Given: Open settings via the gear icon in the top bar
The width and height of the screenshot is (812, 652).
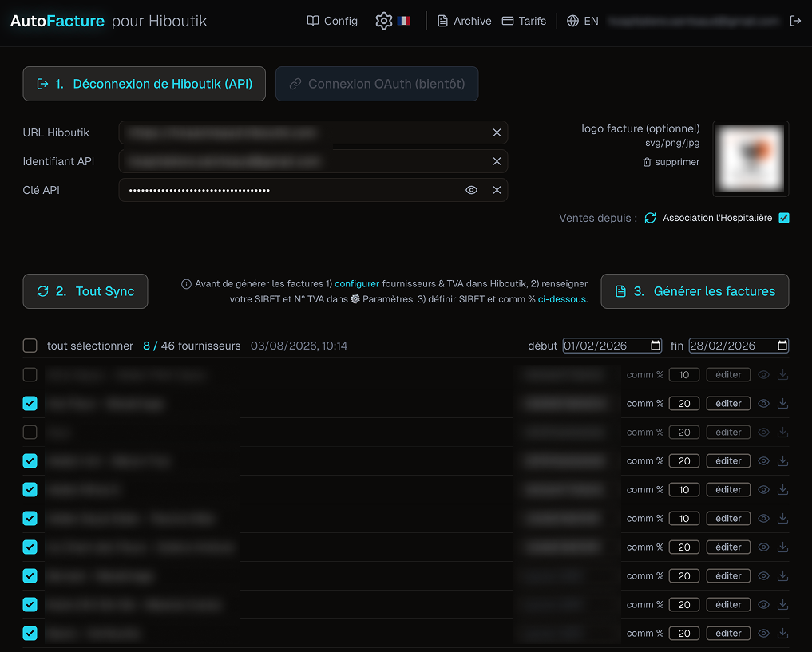Looking at the screenshot, I should [383, 21].
